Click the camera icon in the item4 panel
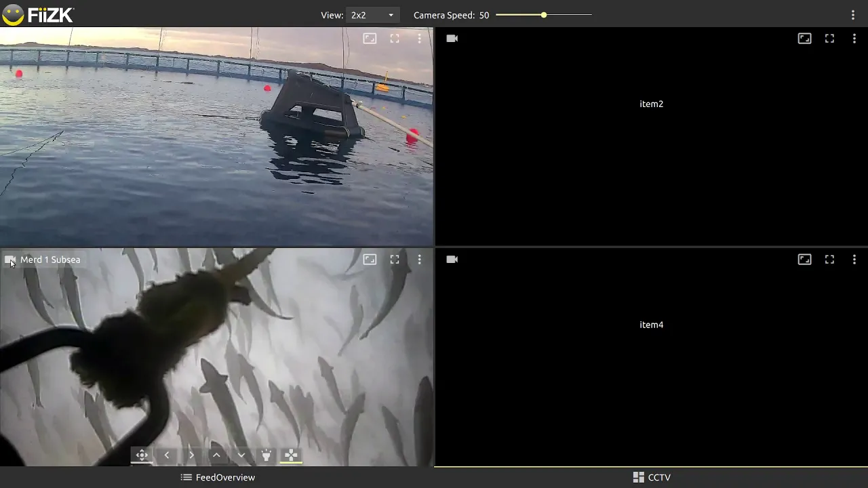Screen dimensions: 868x488 (x=452, y=260)
